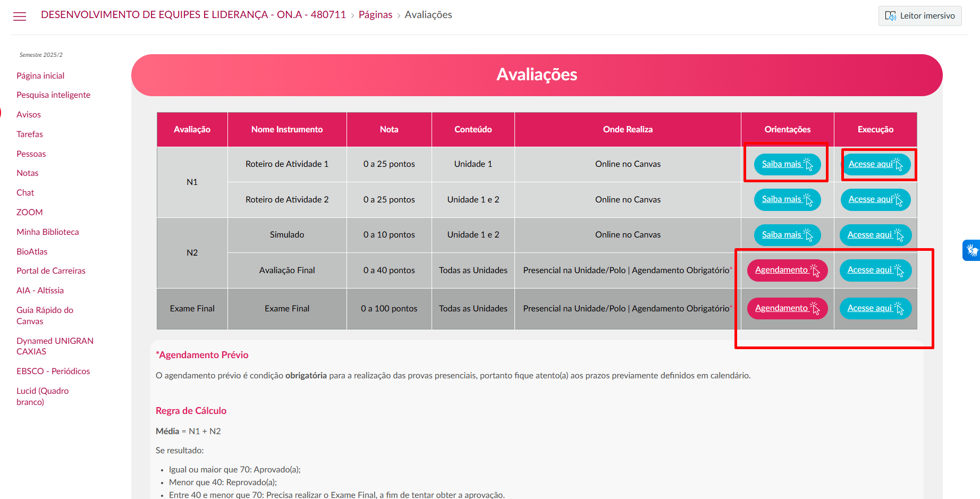This screenshot has width=980, height=499.
Task: Open Avisos in course menu
Action: point(29,114)
